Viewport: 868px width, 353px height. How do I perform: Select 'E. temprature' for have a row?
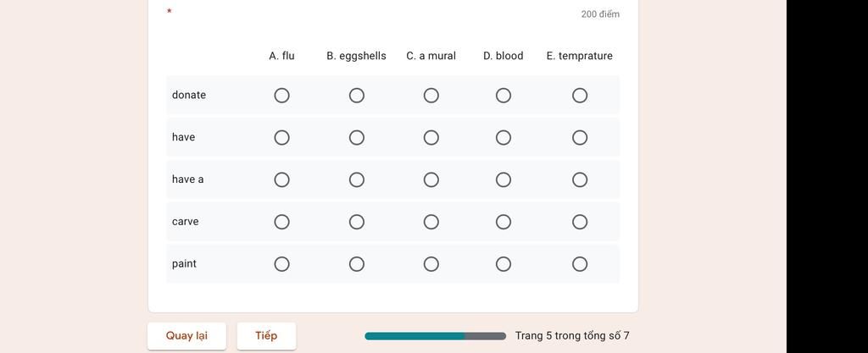[x=580, y=179]
